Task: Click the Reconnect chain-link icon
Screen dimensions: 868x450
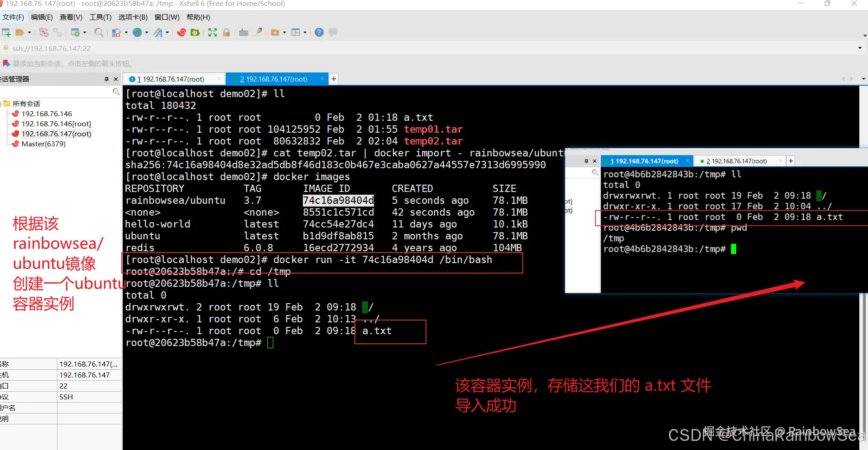Action: (57, 32)
